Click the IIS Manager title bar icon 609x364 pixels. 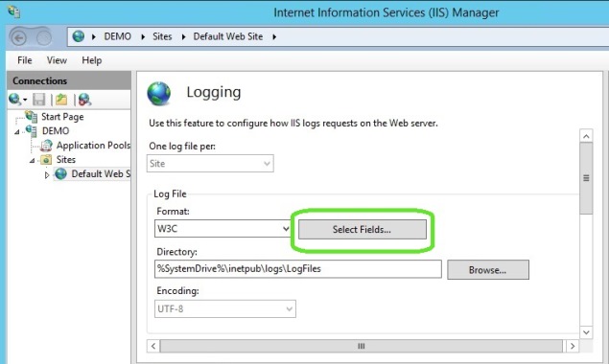(x=14, y=11)
